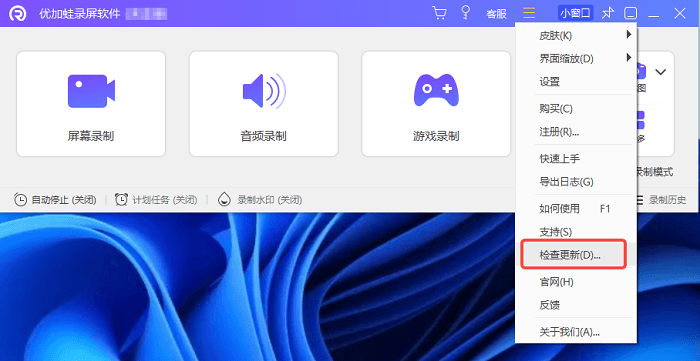
Task: Click the app logo icon
Action: pos(18,14)
